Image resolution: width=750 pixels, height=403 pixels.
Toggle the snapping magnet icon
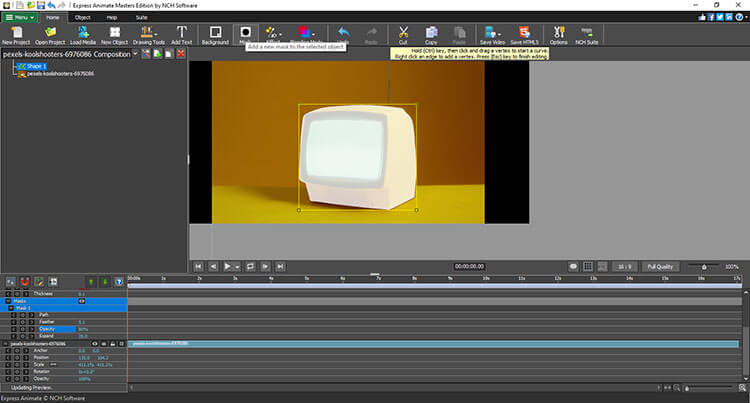tap(25, 282)
